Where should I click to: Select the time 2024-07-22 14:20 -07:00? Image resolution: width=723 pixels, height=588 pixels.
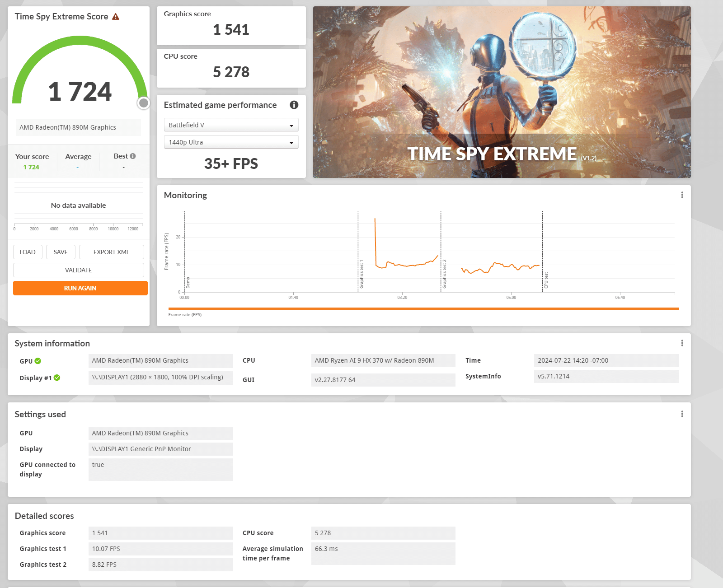tap(606, 360)
